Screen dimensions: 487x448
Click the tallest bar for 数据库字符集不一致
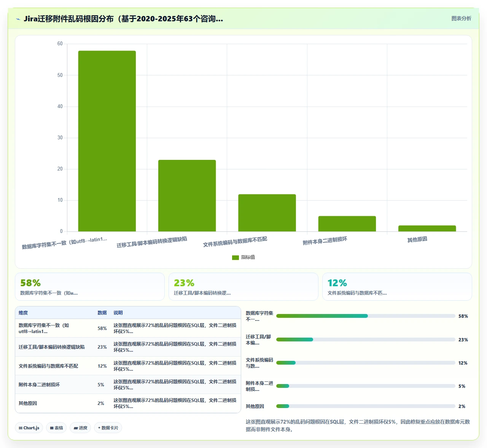click(x=107, y=141)
